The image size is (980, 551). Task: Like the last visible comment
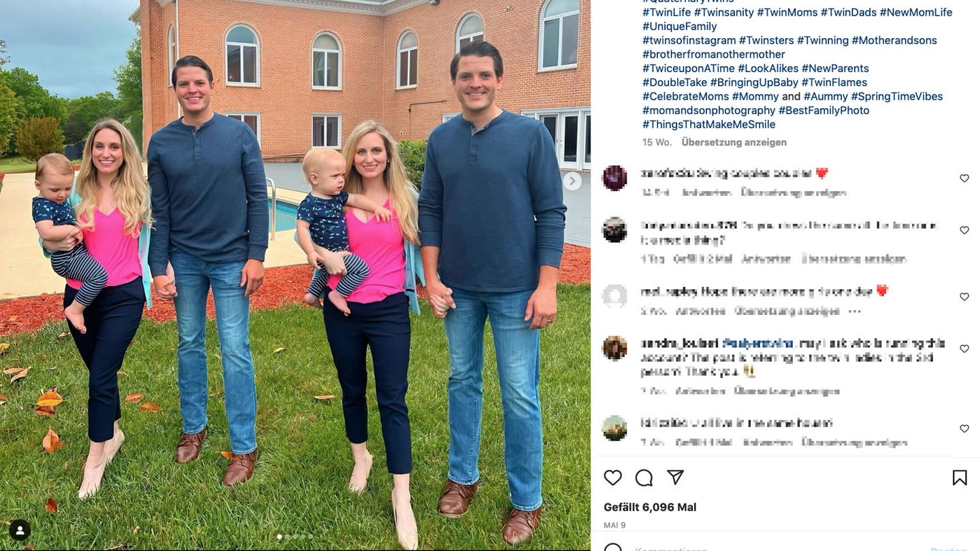(964, 429)
